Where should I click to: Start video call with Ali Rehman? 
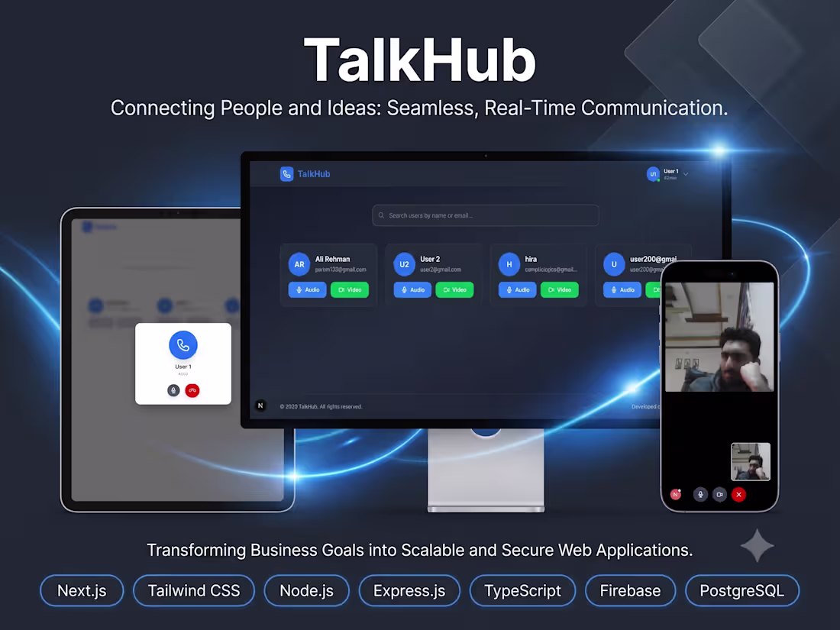(x=350, y=290)
